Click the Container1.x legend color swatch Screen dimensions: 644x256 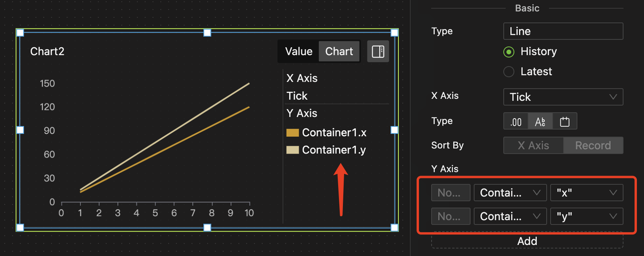point(292,133)
